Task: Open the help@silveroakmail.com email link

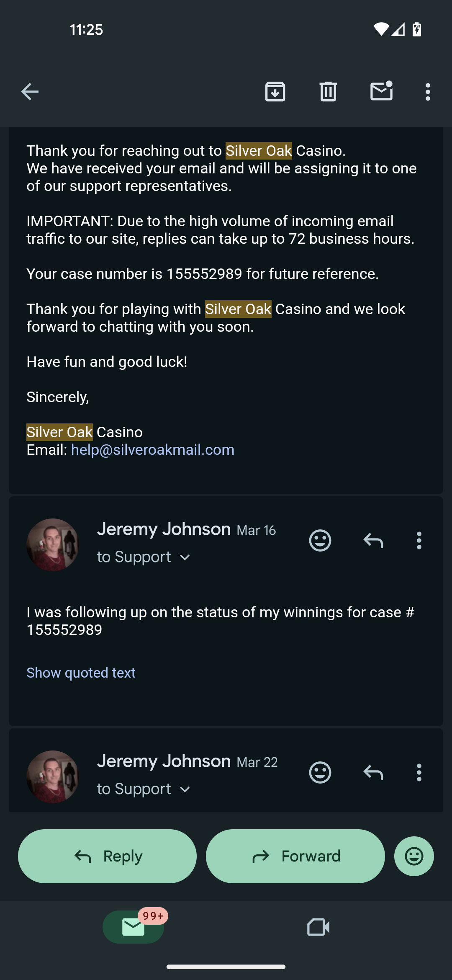Action: [153, 450]
